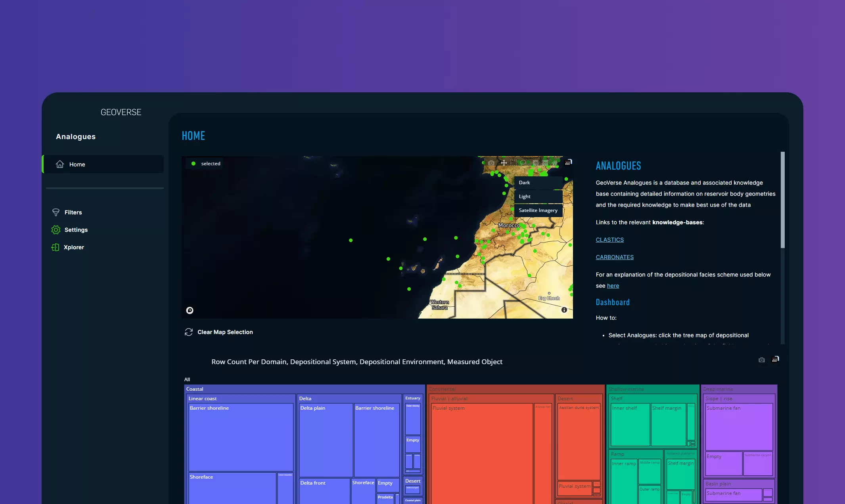Click the map snapshot camera icon

(x=491, y=163)
